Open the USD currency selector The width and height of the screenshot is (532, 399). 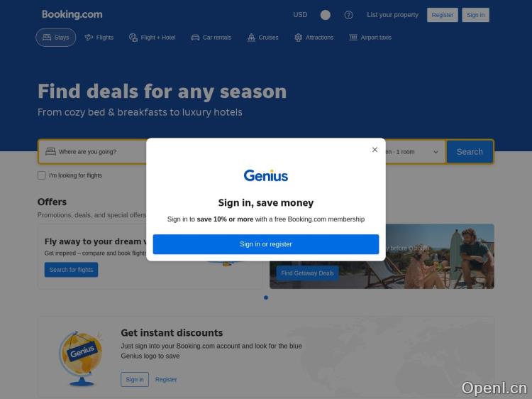[300, 15]
